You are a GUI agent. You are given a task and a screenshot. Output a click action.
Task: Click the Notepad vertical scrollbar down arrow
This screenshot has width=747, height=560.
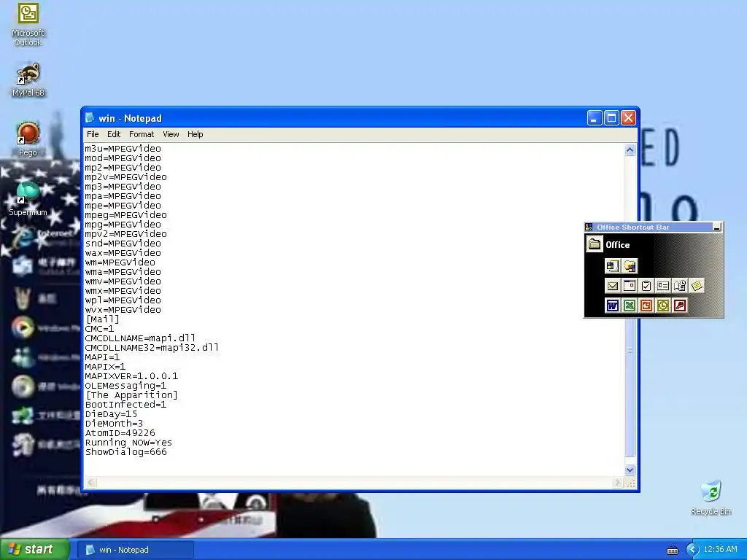pos(630,470)
